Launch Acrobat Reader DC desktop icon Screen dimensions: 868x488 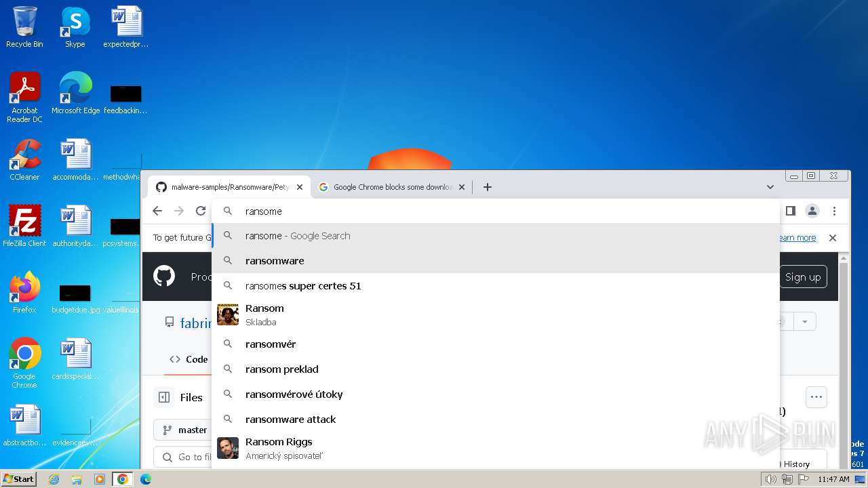[x=24, y=98]
